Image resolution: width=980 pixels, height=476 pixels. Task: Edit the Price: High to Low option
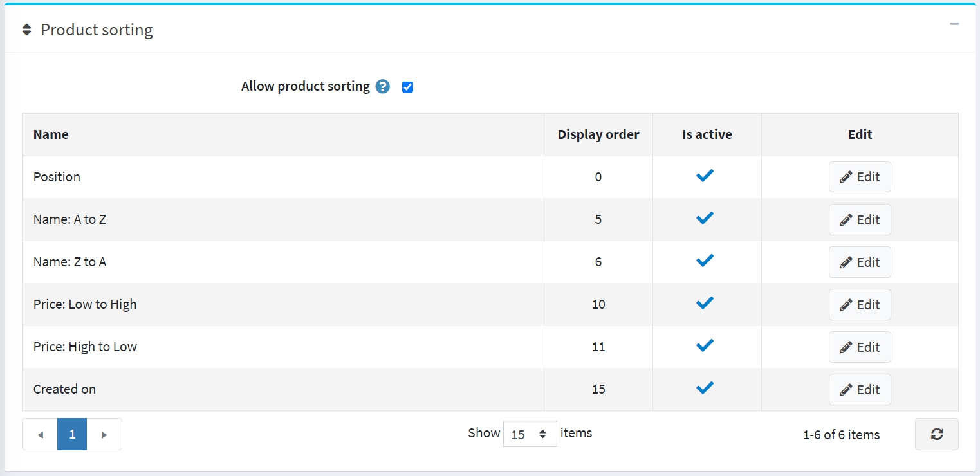pos(859,347)
